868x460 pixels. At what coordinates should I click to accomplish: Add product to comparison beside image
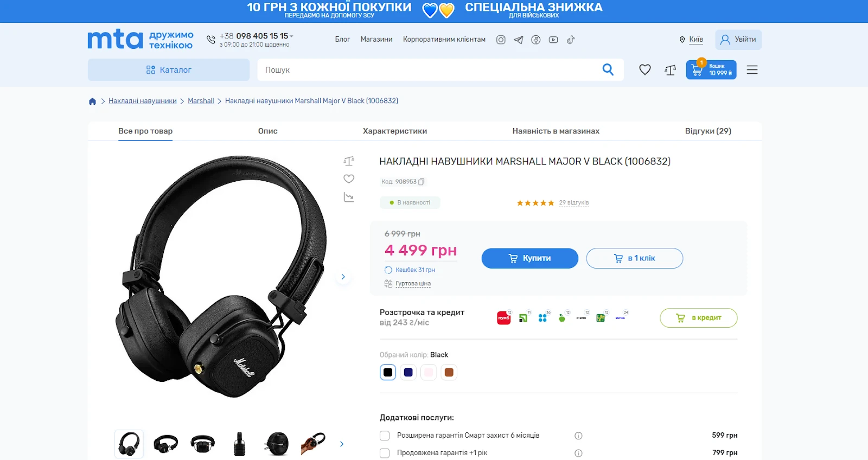coord(349,161)
